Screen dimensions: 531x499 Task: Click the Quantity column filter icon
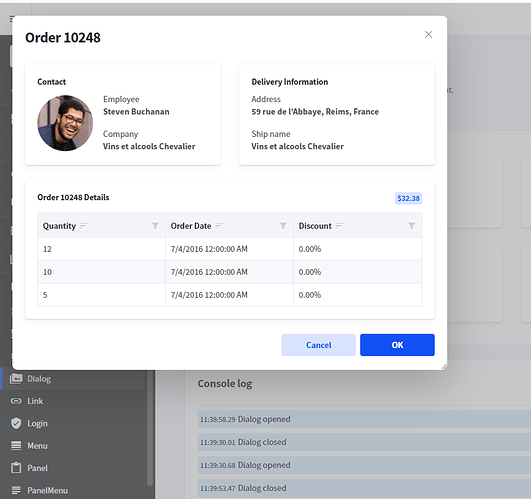click(x=155, y=226)
